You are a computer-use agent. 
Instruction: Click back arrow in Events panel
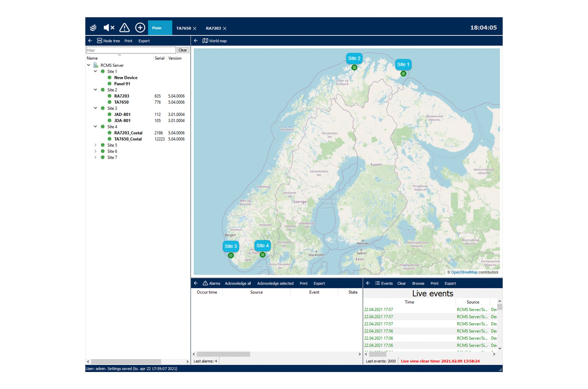pyautogui.click(x=368, y=283)
